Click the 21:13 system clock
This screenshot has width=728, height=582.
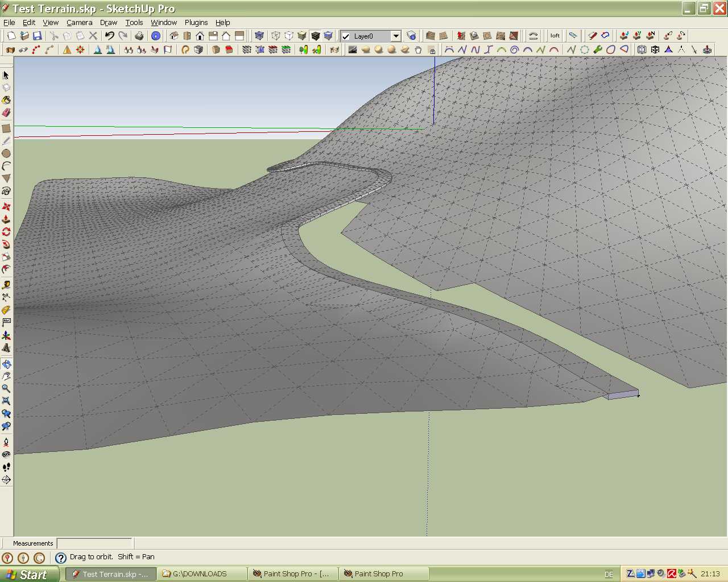[710, 574]
